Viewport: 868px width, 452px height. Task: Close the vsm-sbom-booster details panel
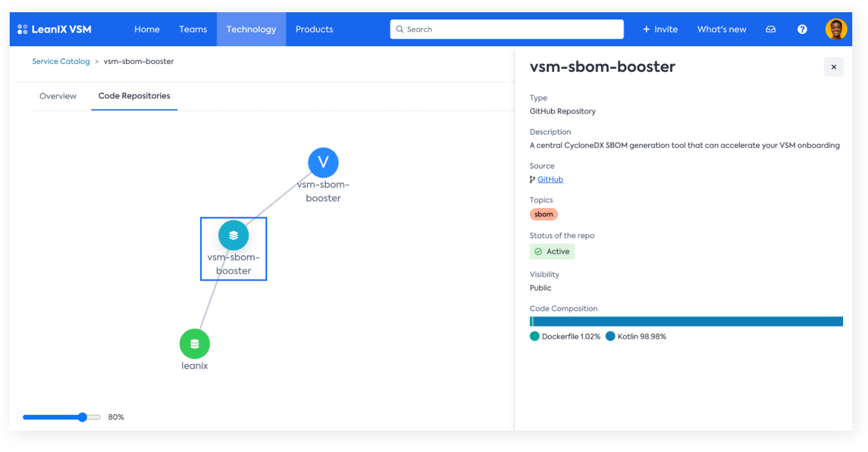[x=834, y=67]
